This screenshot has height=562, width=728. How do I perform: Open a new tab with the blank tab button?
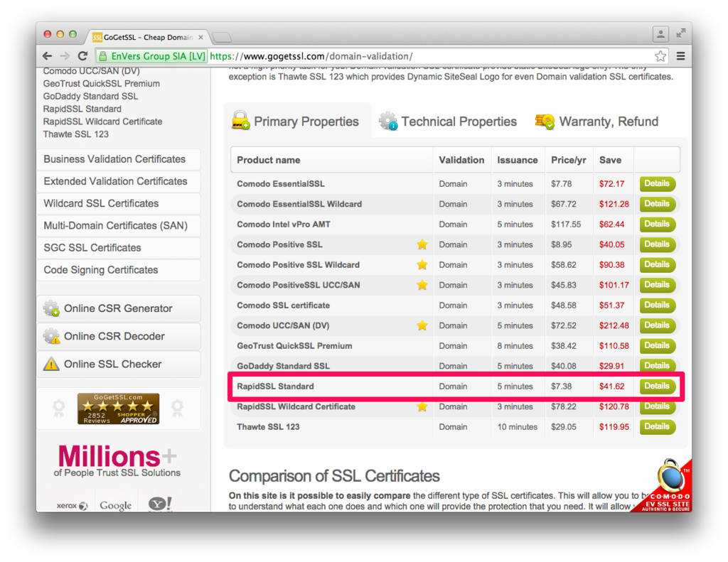point(222,37)
